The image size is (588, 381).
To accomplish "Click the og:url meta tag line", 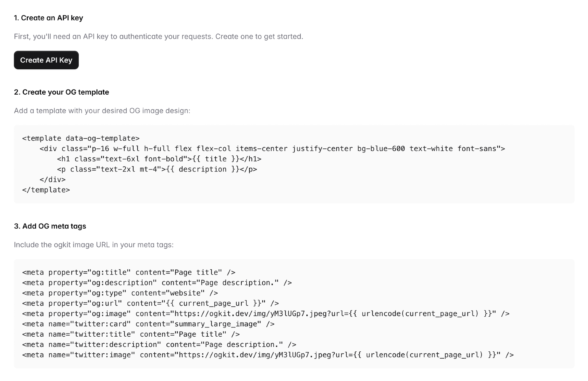I will click(151, 303).
